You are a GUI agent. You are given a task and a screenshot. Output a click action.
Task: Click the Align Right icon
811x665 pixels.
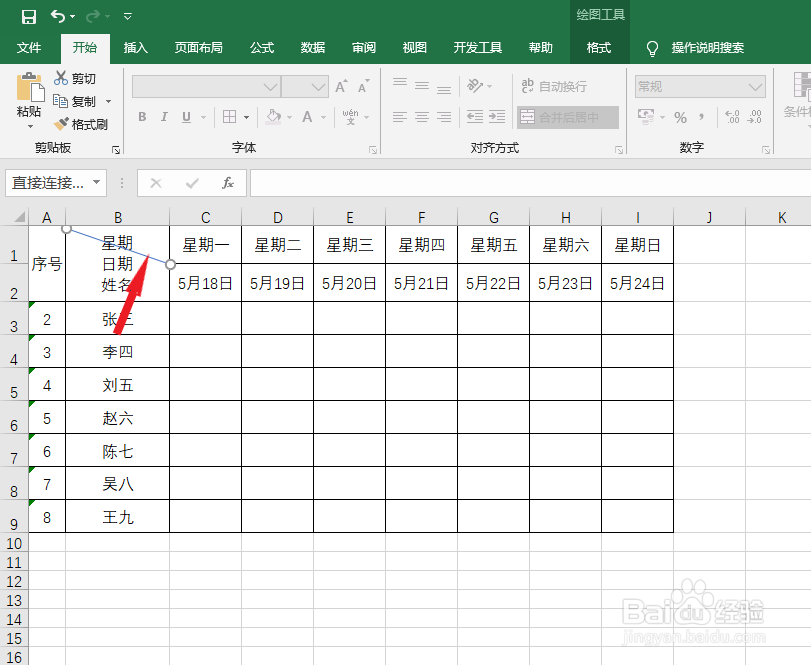pyautogui.click(x=444, y=117)
